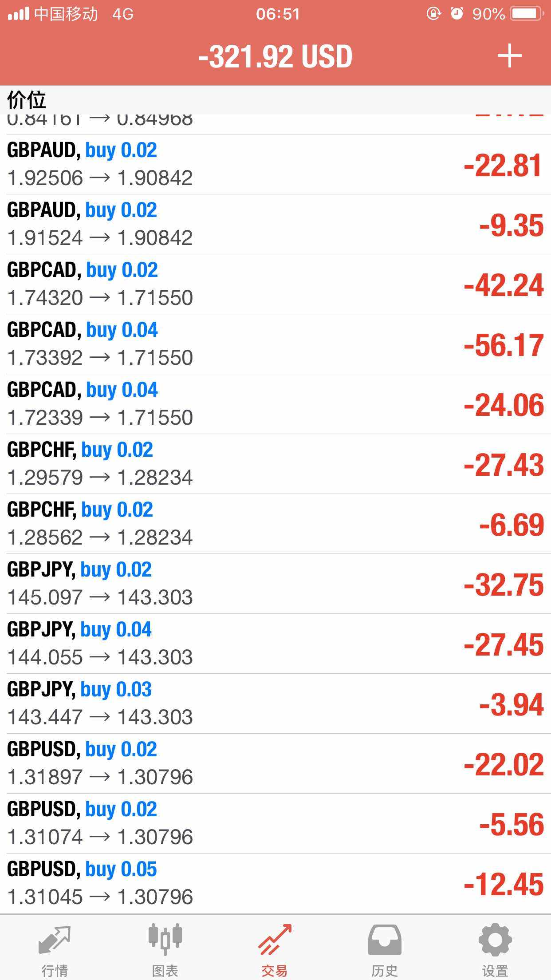Select GBPAUD position with -9.35 loss
551x980 pixels.
click(x=275, y=224)
